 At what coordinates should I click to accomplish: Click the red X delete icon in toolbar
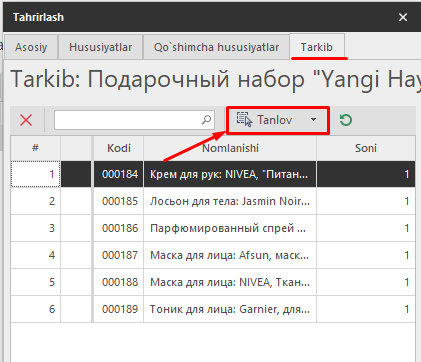[26, 120]
